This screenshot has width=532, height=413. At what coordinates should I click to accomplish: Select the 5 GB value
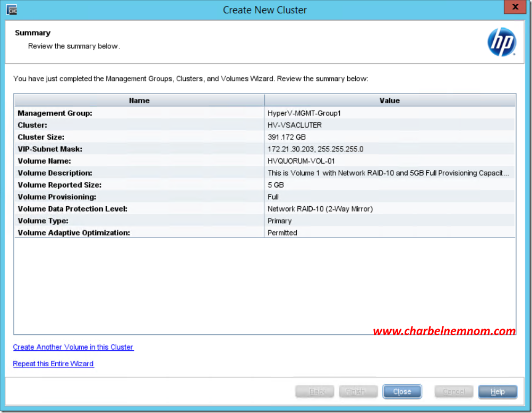276,185
